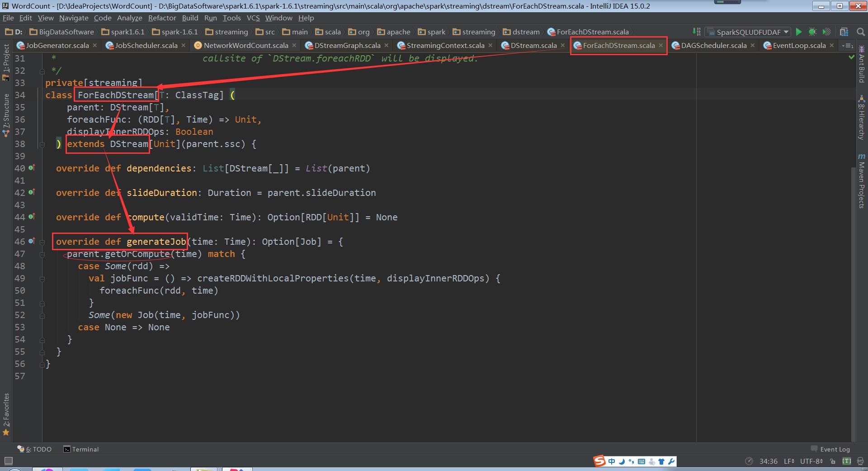Image resolution: width=868 pixels, height=471 pixels.
Task: Click BigDataSoftware breadcrumb folder
Action: 62,32
